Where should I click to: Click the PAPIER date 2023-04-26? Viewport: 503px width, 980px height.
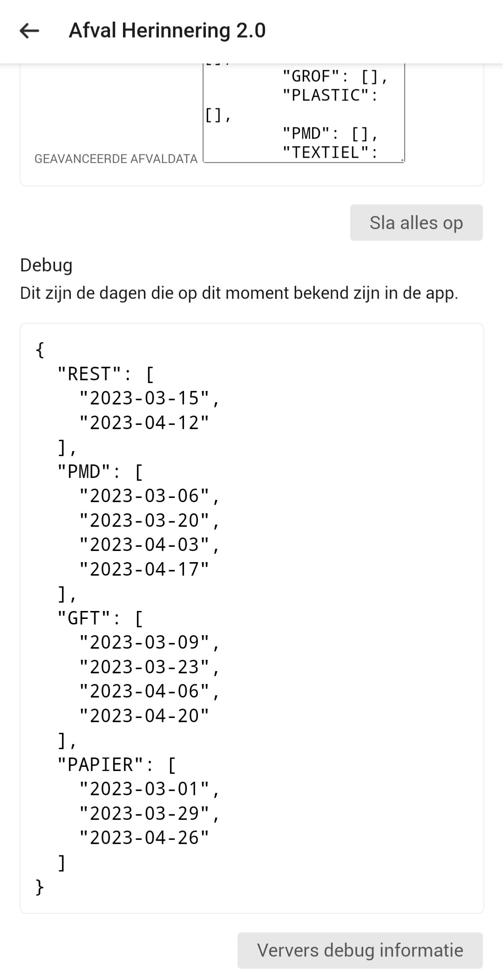click(x=144, y=838)
